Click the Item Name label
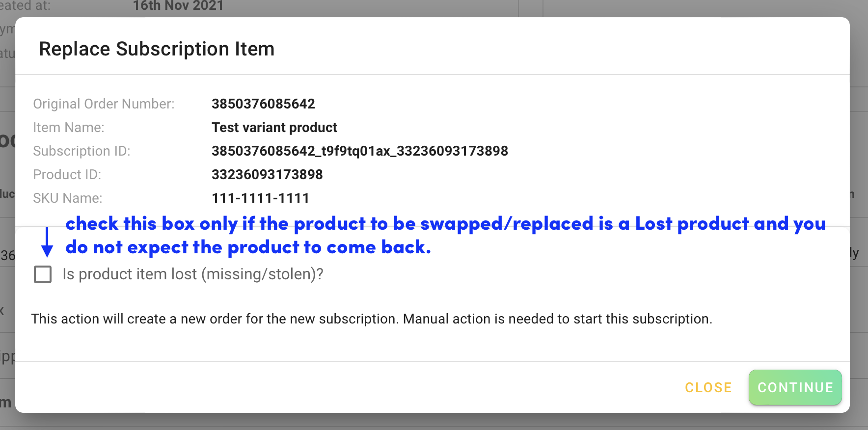Viewport: 868px width, 430px height. (69, 128)
